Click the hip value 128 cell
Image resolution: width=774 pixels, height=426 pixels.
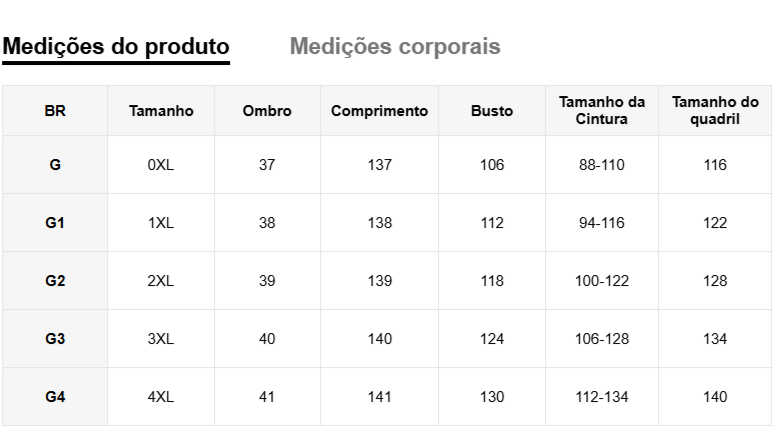tap(714, 281)
